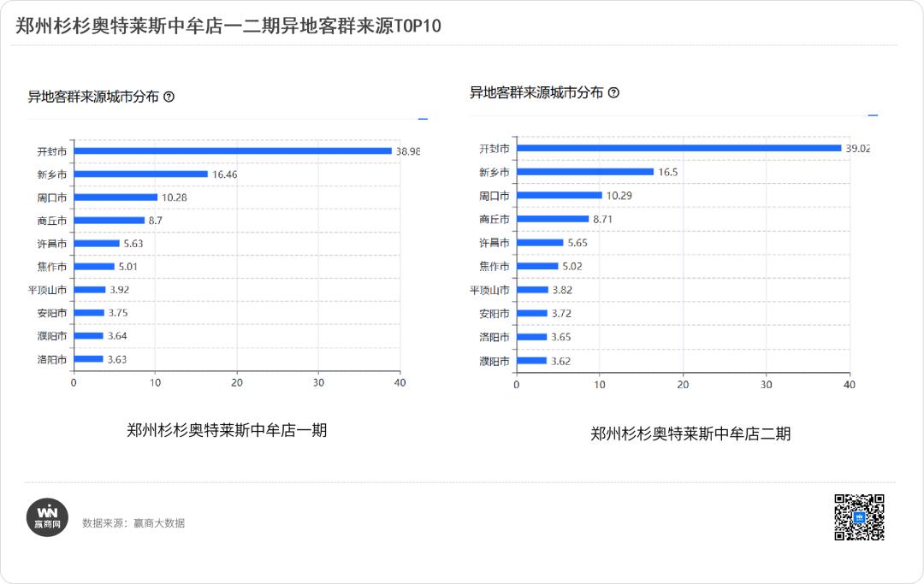Click the QR code image
The width and height of the screenshot is (924, 584).
coord(859,516)
